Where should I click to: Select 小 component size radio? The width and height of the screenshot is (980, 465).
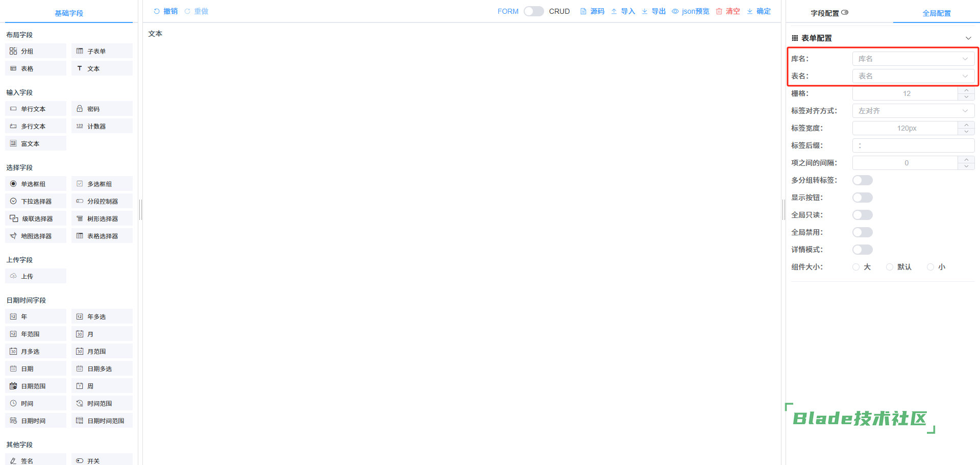(930, 267)
